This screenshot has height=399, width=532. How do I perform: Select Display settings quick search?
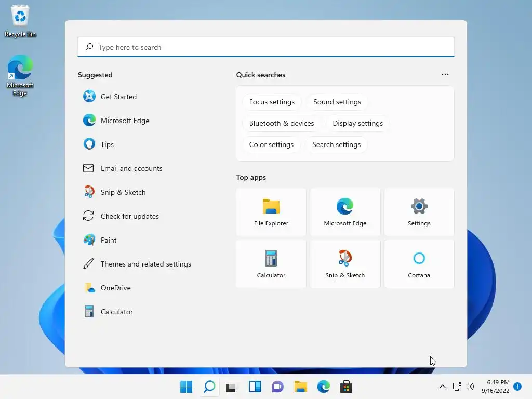[x=357, y=123]
